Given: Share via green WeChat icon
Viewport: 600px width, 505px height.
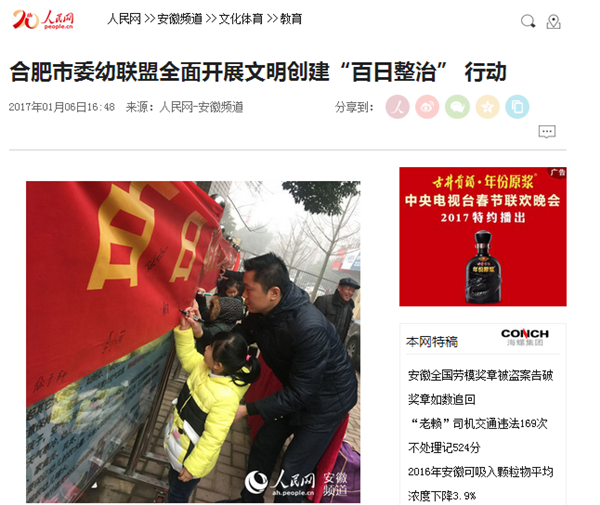Looking at the screenshot, I should (x=457, y=107).
